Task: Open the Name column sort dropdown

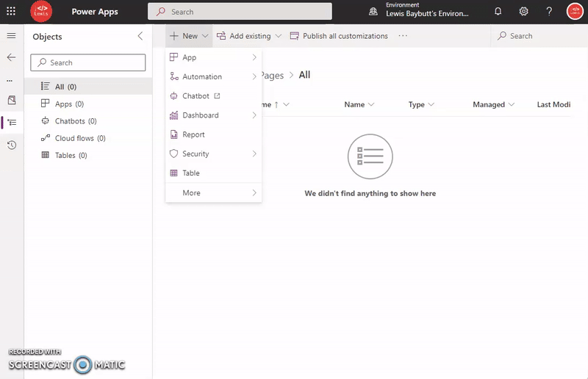Action: [359, 104]
